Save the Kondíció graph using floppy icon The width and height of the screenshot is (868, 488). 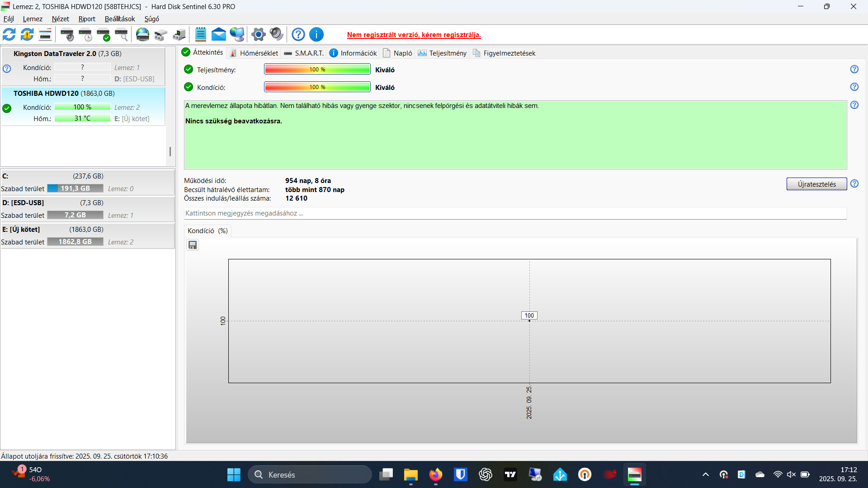pos(193,245)
